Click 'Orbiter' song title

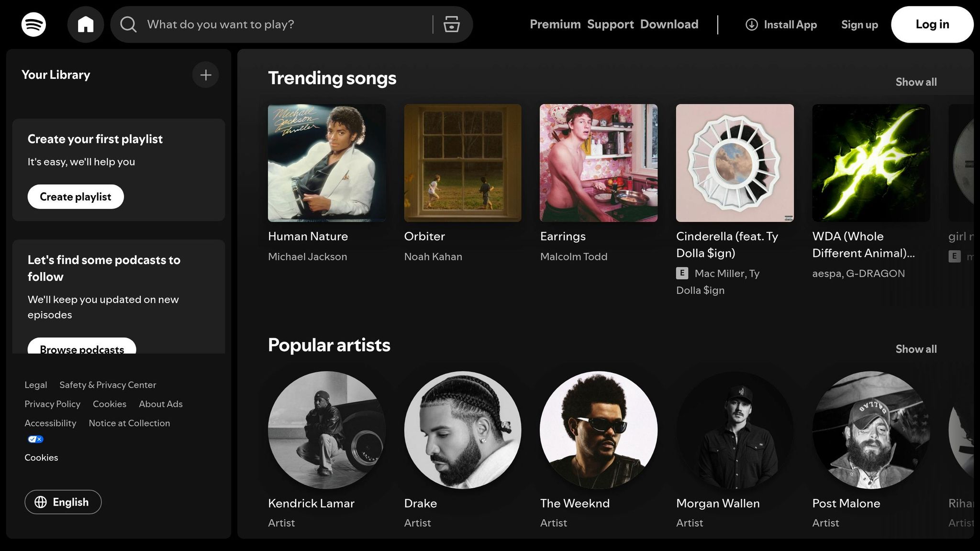coord(424,236)
